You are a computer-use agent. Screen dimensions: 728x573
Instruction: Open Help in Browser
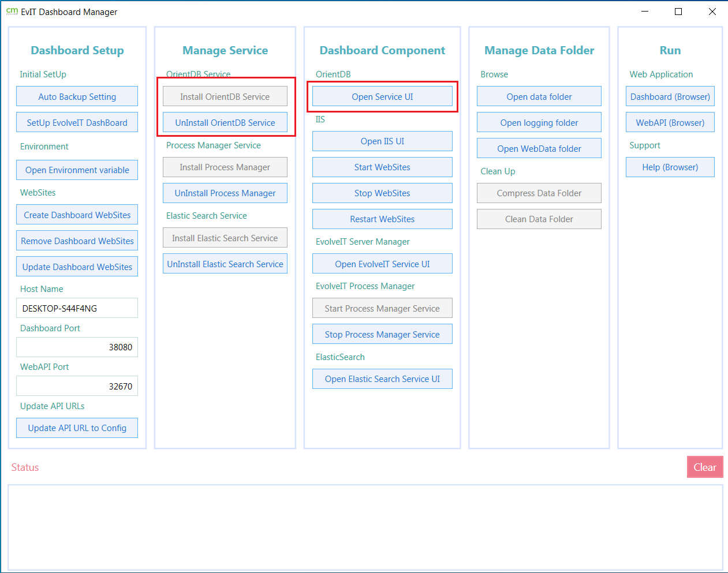point(670,167)
